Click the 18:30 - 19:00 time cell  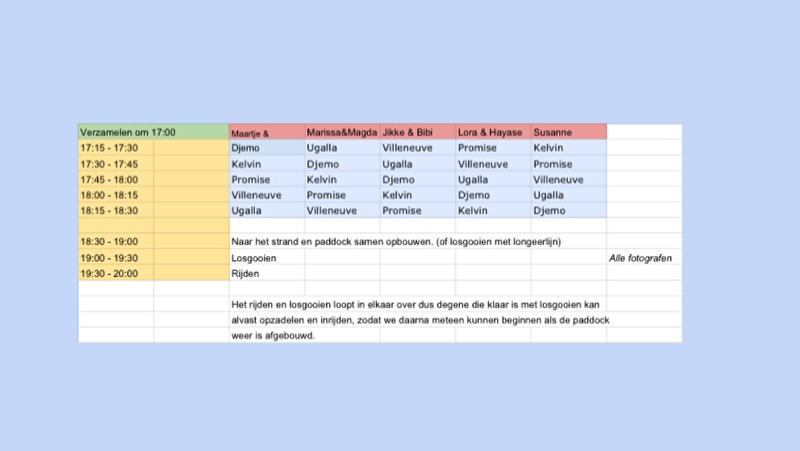(116, 241)
